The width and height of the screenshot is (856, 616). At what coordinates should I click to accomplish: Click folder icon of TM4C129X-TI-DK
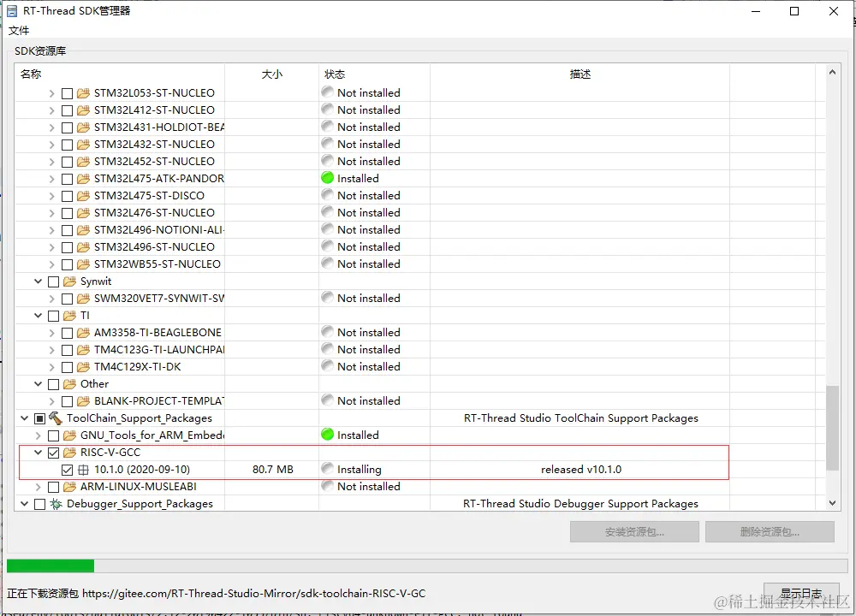pyautogui.click(x=83, y=367)
